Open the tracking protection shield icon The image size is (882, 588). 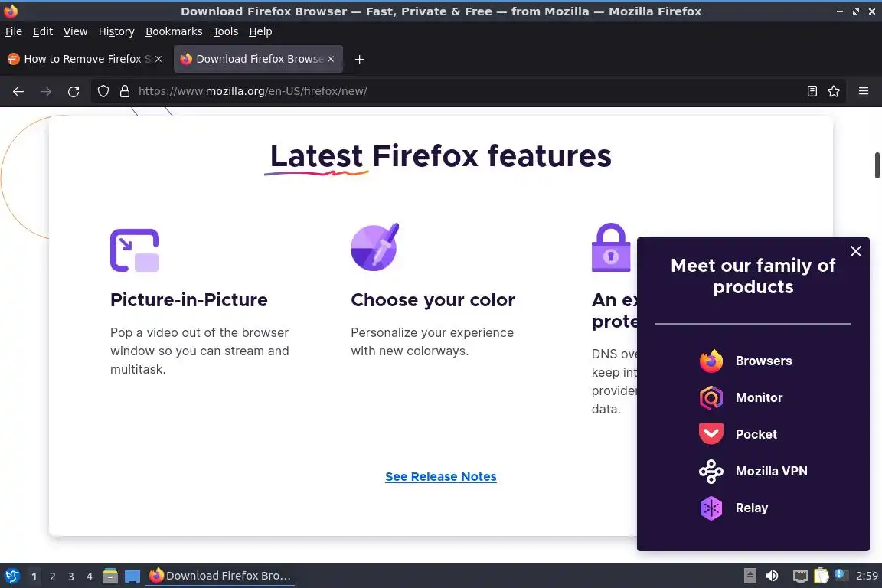[x=103, y=91]
